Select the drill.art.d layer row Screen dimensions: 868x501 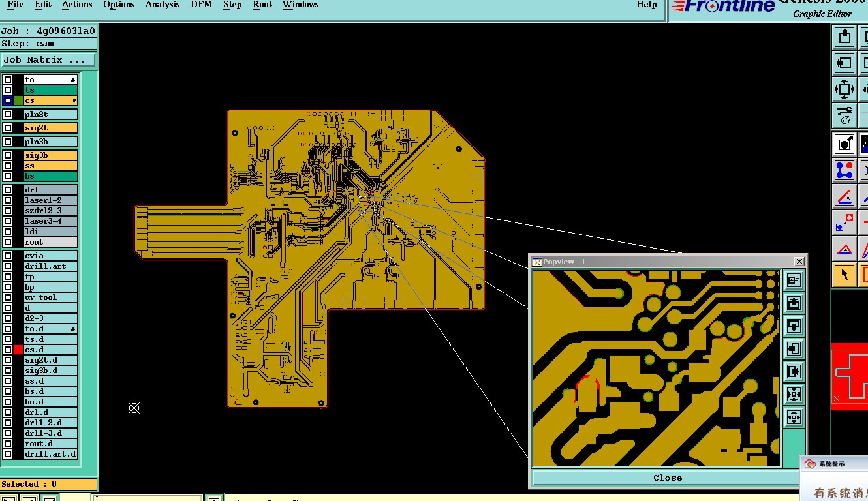pyautogui.click(x=51, y=454)
